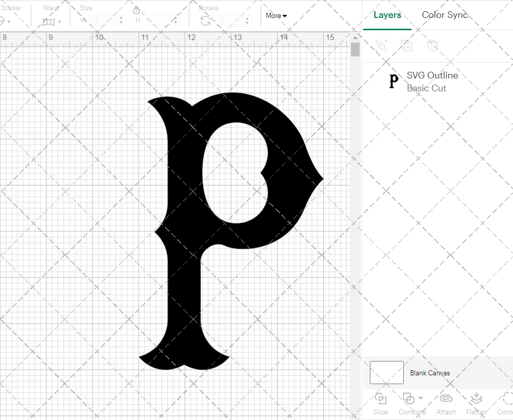Toggle the size aspect-ratio lock icon

136,11
